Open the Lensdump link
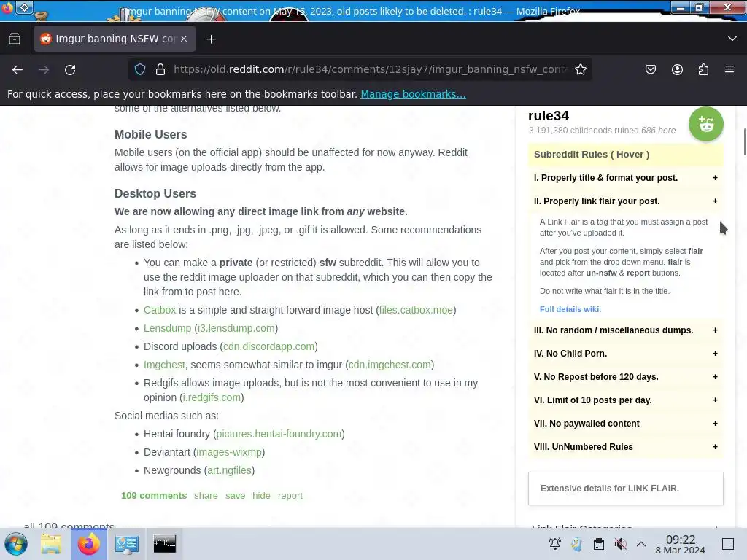Viewport: 747px width, 560px height. coord(167,328)
